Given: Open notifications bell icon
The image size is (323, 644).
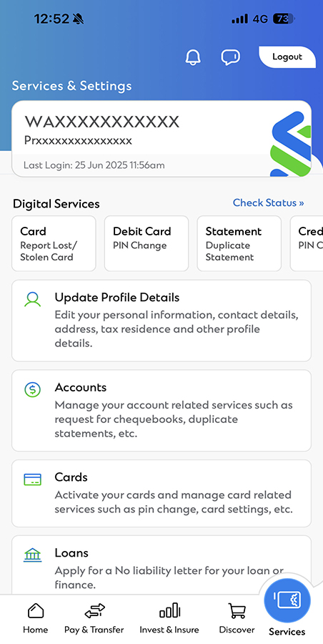Looking at the screenshot, I should (x=193, y=57).
